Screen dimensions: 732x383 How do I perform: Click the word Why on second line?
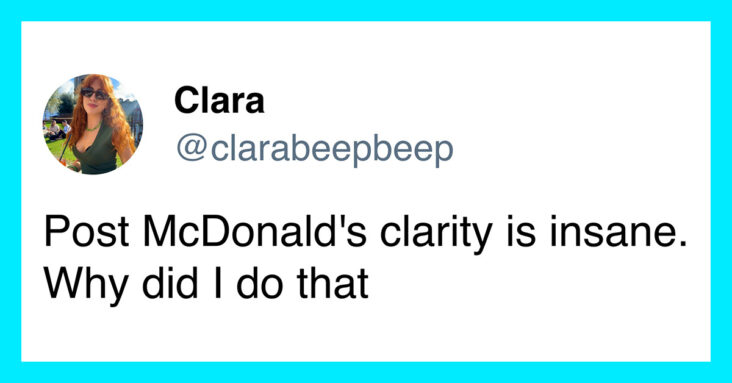(x=86, y=286)
